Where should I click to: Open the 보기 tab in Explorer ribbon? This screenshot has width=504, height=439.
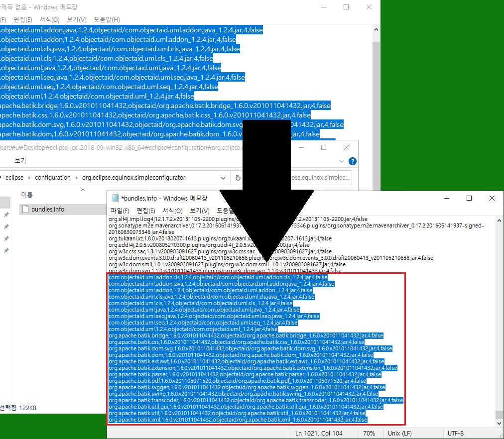(x=20, y=161)
